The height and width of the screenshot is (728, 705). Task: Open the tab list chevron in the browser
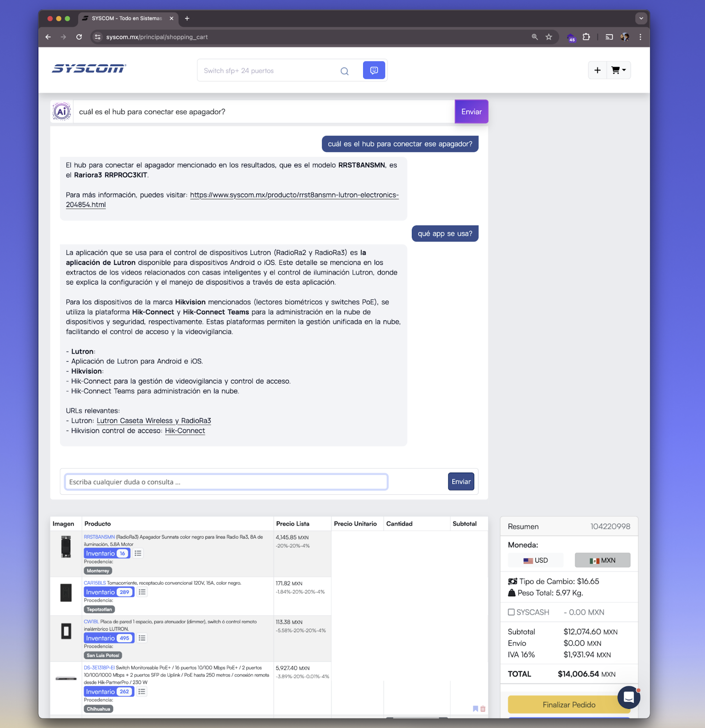click(x=641, y=18)
